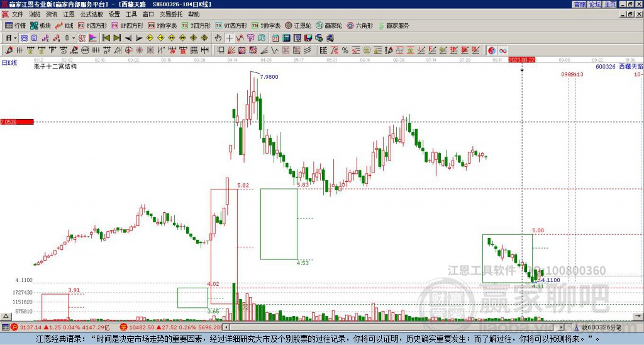Open the 窗口 menu
This screenshot has height=345, width=644.
pyautogui.click(x=148, y=14)
